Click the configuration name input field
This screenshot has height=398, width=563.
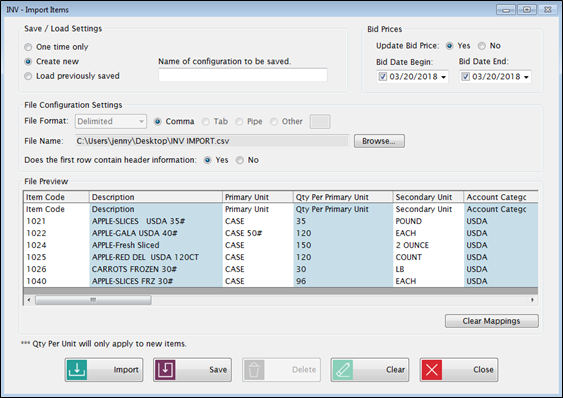pyautogui.click(x=243, y=75)
